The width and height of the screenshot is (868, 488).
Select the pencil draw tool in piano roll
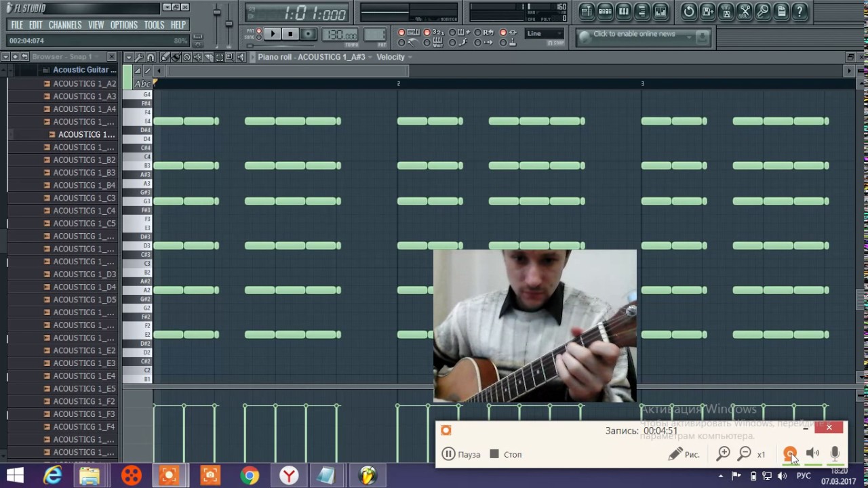tap(165, 57)
